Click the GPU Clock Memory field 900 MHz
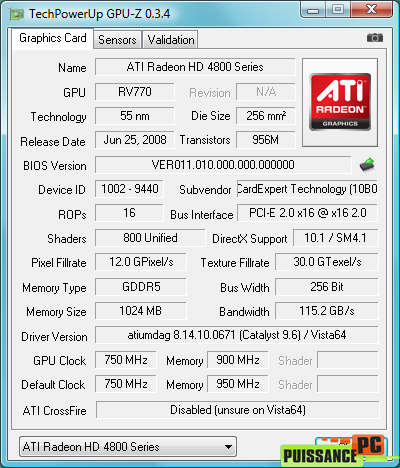The image size is (400, 468). pyautogui.click(x=238, y=360)
